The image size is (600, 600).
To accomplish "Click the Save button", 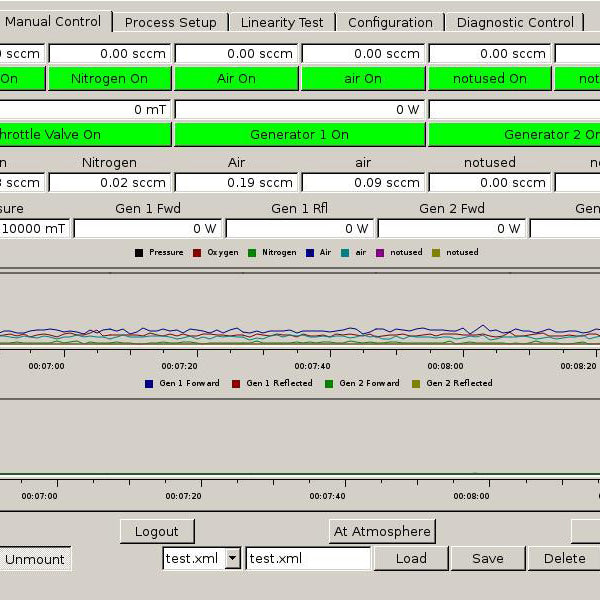I will coord(487,559).
